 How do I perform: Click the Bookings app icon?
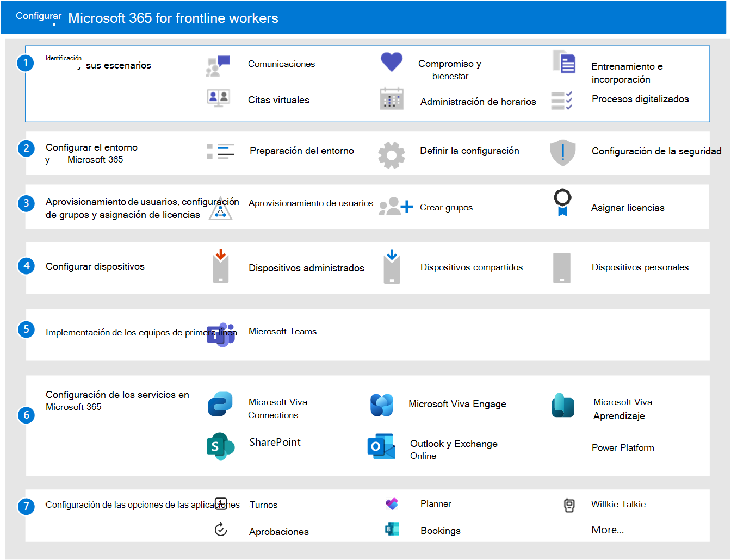tap(392, 529)
